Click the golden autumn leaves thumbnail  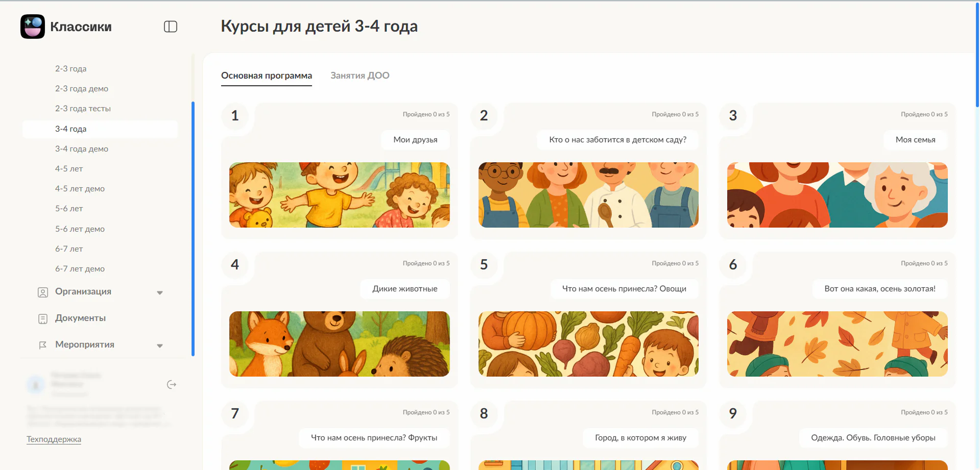click(x=837, y=344)
